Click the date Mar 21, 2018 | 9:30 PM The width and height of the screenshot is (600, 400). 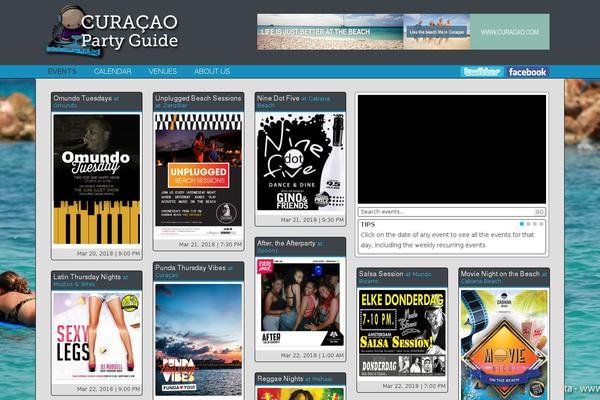point(312,220)
